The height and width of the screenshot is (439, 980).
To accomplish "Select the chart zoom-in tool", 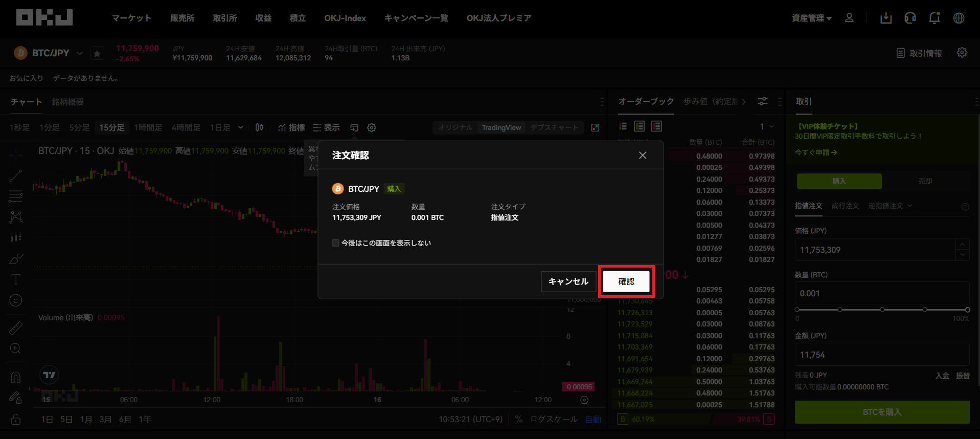I will 16,349.
